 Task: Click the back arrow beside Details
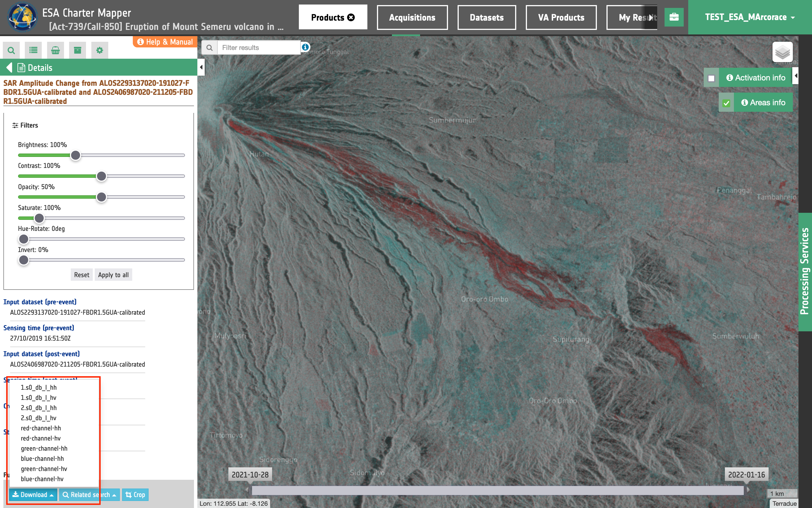pos(9,67)
